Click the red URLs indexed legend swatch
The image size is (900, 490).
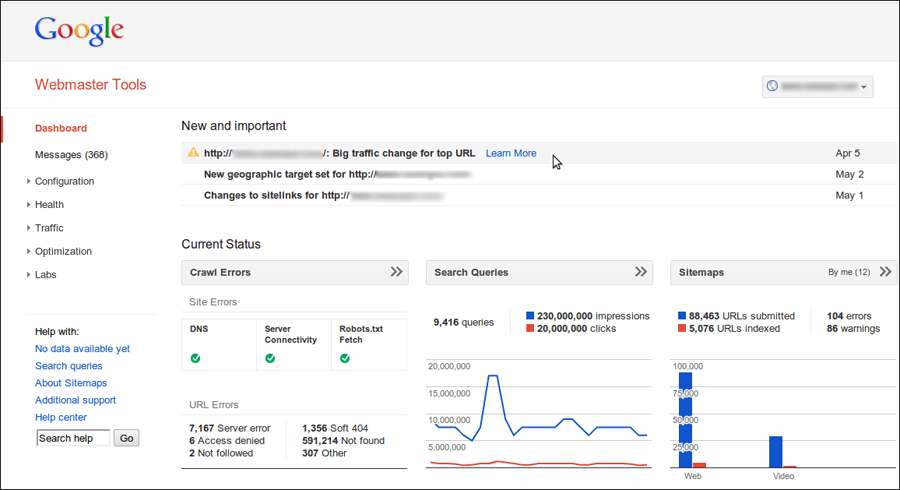682,328
